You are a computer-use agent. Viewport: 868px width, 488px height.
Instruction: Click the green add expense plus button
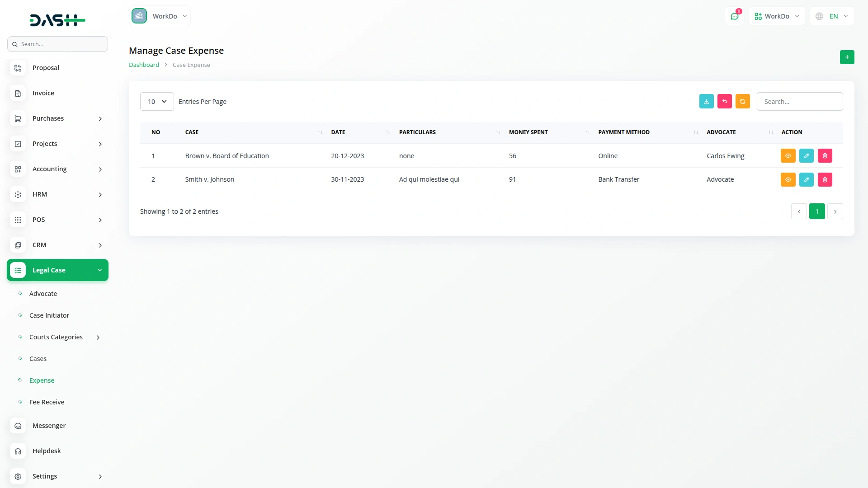(x=847, y=57)
